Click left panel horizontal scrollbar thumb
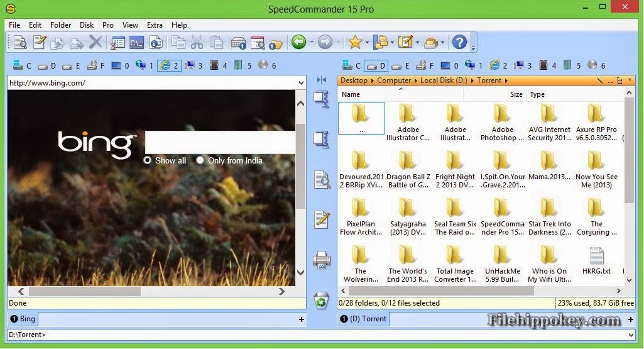This screenshot has height=349, width=644. 85,291
